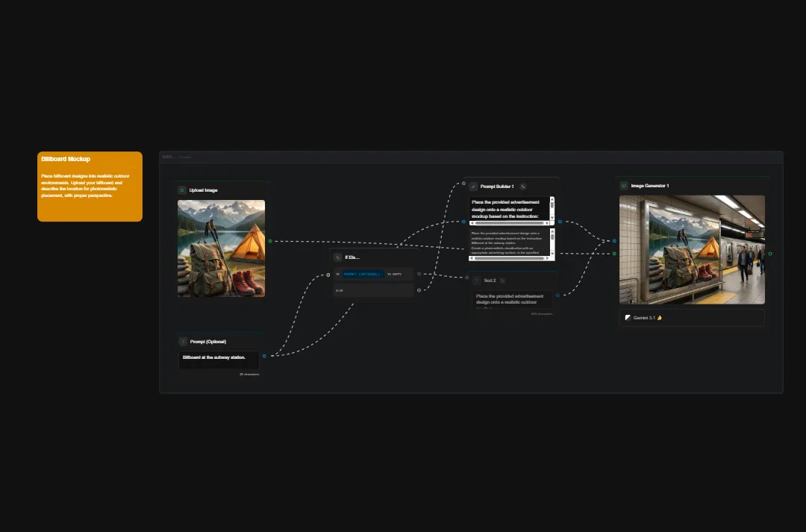Open the Gemini 3.1 model selector
The width and height of the screenshot is (806, 532).
coord(692,318)
